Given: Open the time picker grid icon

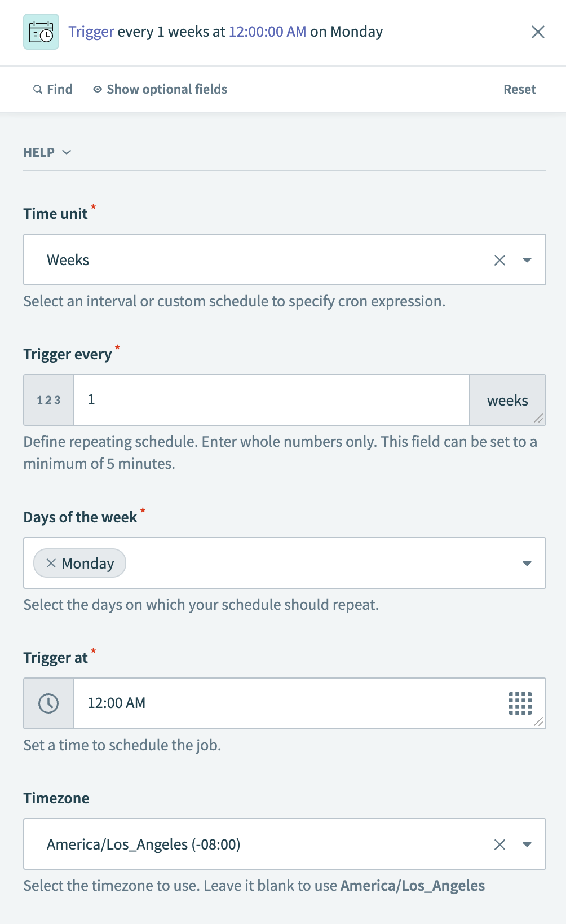Looking at the screenshot, I should (x=520, y=703).
